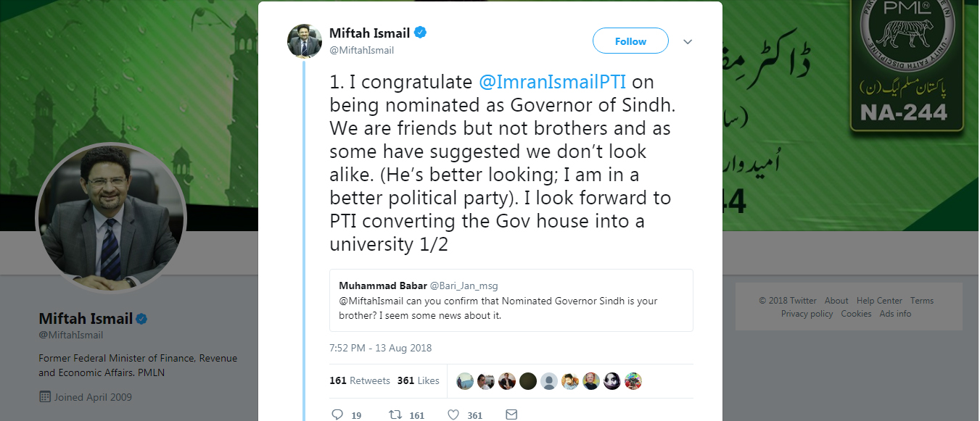Click the Ads info footer link
The image size is (980, 421).
pos(895,314)
